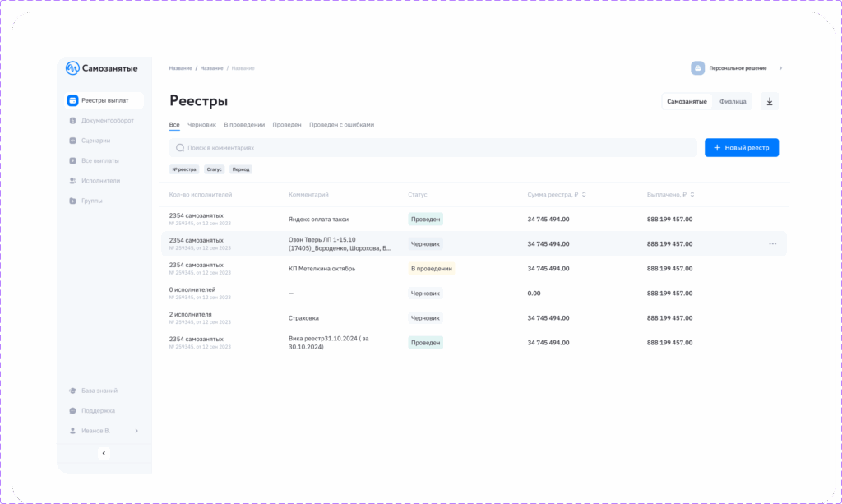Open the Статус filter chip
842x504 pixels.
214,169
